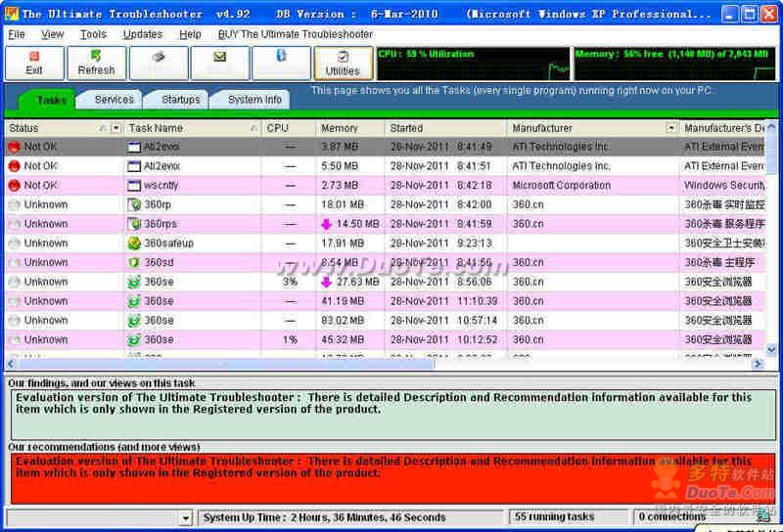Click the Memory free graph
783x532 pixels.
click(x=674, y=64)
